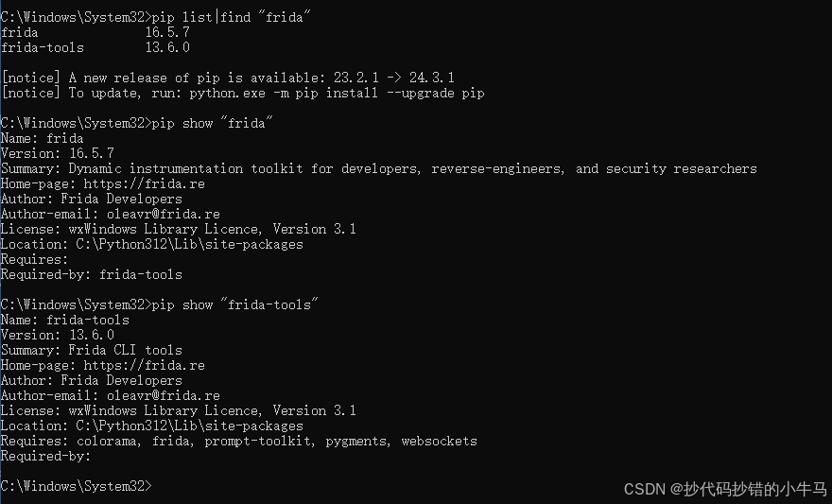Click the Requires line listing colorama and pygments
This screenshot has height=504, width=832.
pyautogui.click(x=238, y=442)
